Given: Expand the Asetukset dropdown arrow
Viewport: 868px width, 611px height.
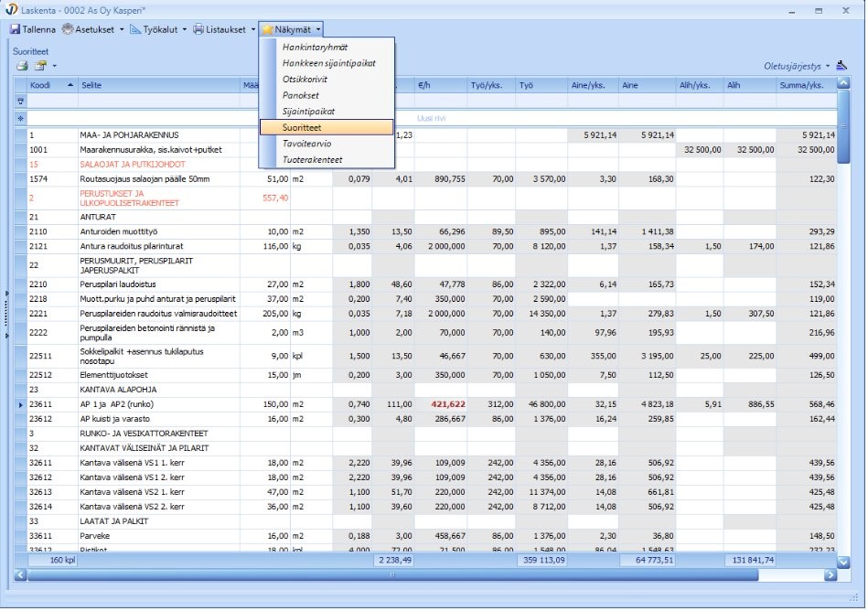Looking at the screenshot, I should 122,29.
